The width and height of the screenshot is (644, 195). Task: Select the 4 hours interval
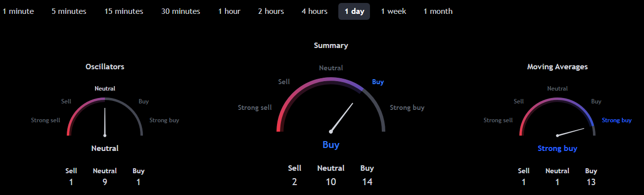[x=315, y=11]
